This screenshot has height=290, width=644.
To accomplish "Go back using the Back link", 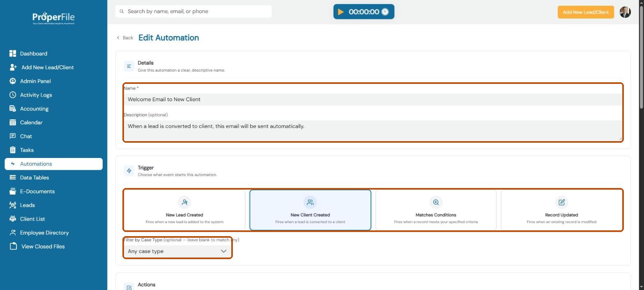I will click(x=125, y=38).
